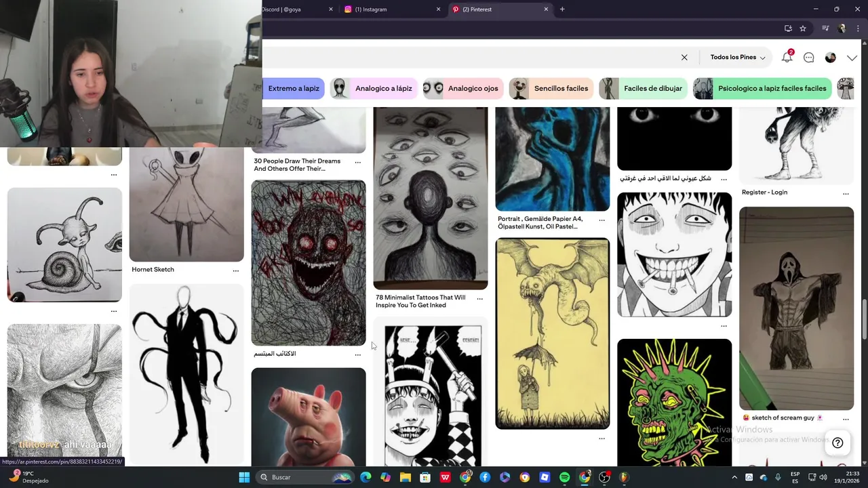Close the Pinterest tab

(546, 9)
